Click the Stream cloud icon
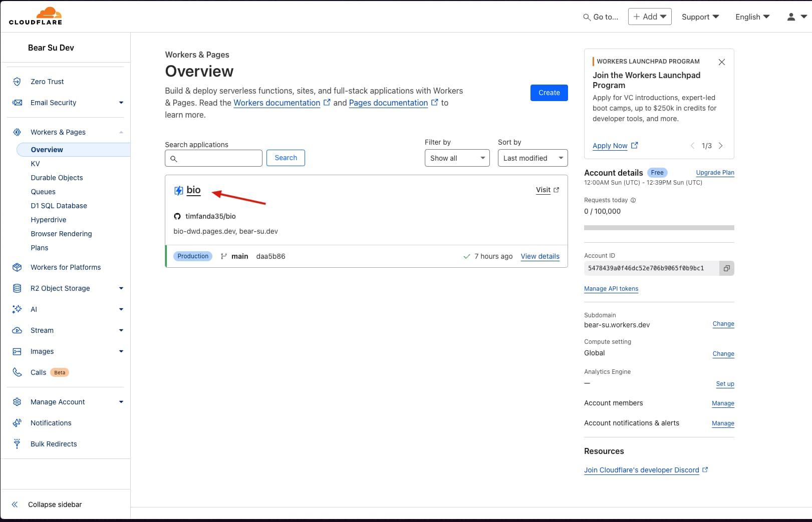The height and width of the screenshot is (522, 812). 17,330
